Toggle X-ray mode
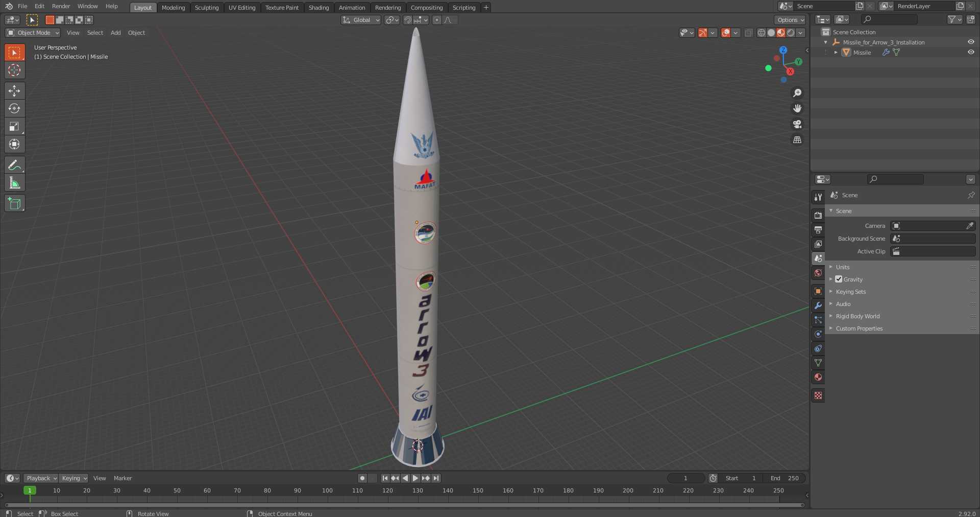Viewport: 980px width, 517px height. [748, 33]
